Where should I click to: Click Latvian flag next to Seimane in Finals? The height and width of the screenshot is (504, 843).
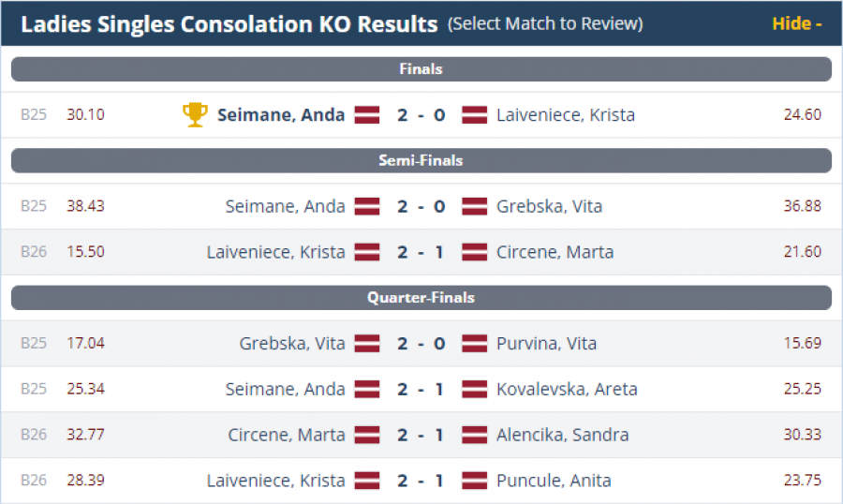[x=367, y=115]
